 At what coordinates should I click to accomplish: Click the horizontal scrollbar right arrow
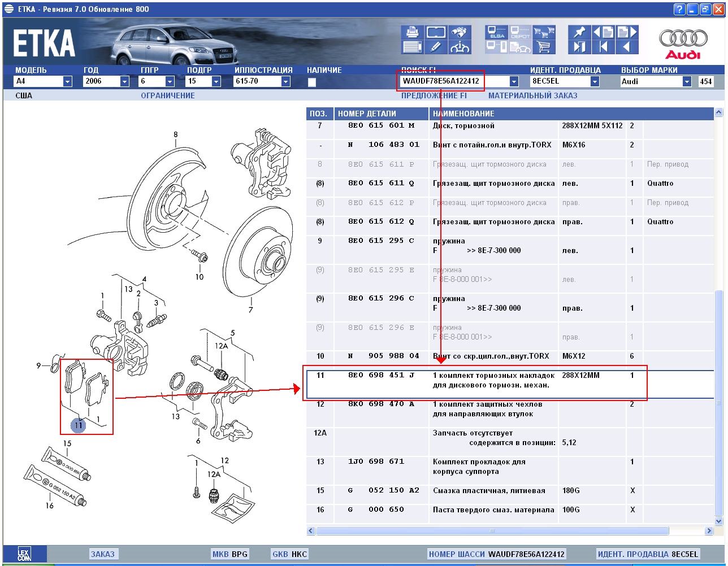pos(709,531)
